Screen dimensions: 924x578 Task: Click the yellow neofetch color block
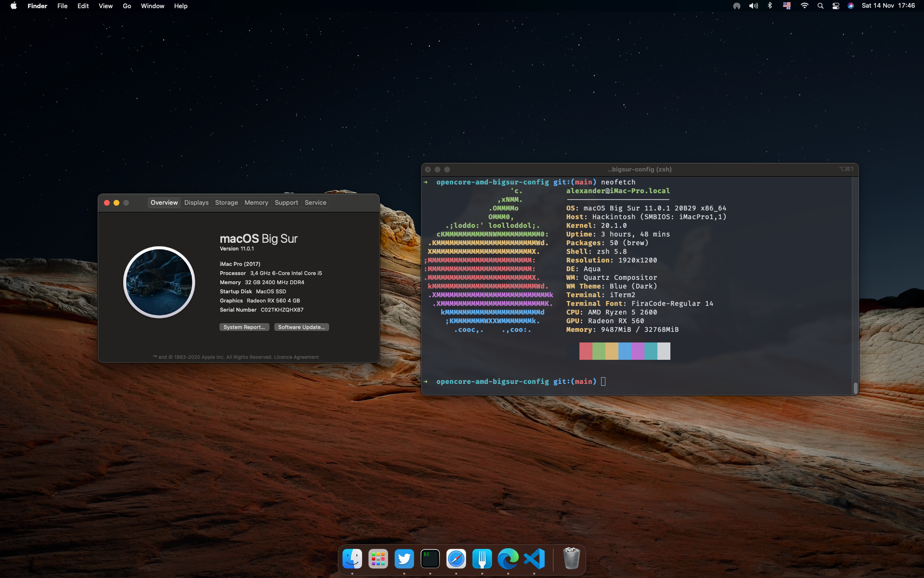pos(612,351)
